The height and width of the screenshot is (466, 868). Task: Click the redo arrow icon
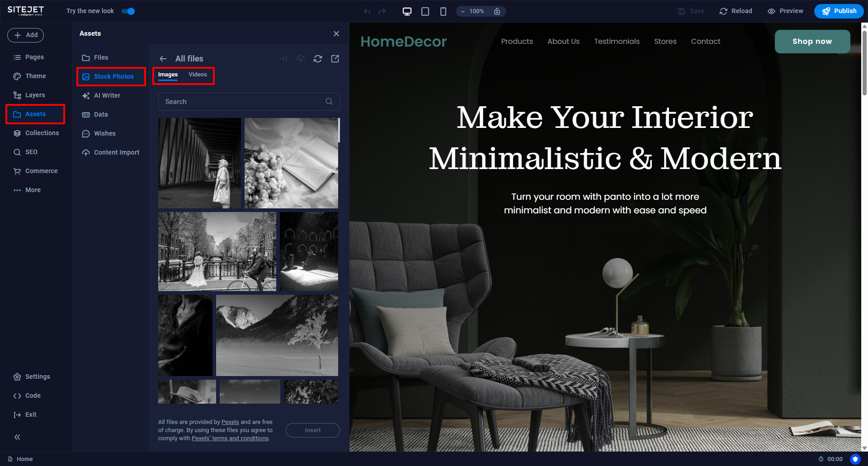click(382, 11)
